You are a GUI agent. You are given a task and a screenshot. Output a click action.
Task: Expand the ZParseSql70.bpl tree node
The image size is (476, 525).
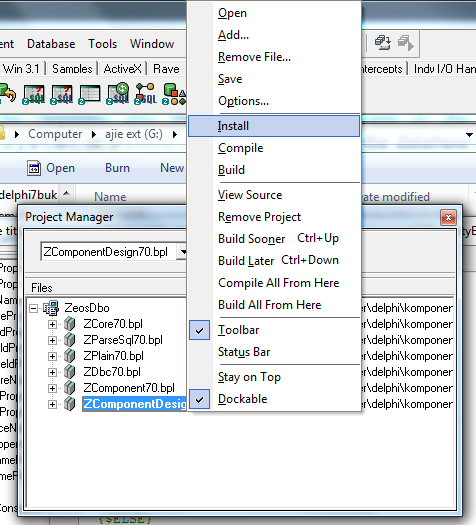(52, 340)
